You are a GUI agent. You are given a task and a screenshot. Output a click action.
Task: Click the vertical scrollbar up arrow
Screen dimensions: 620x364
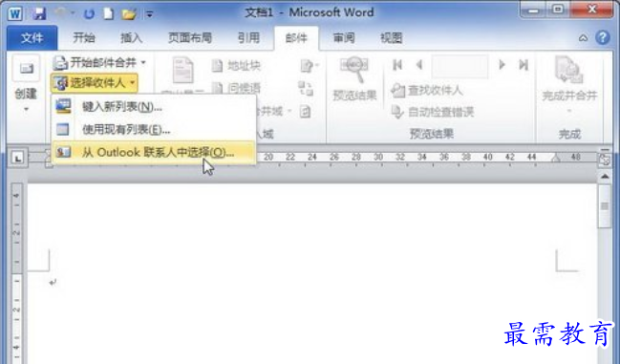tap(605, 177)
